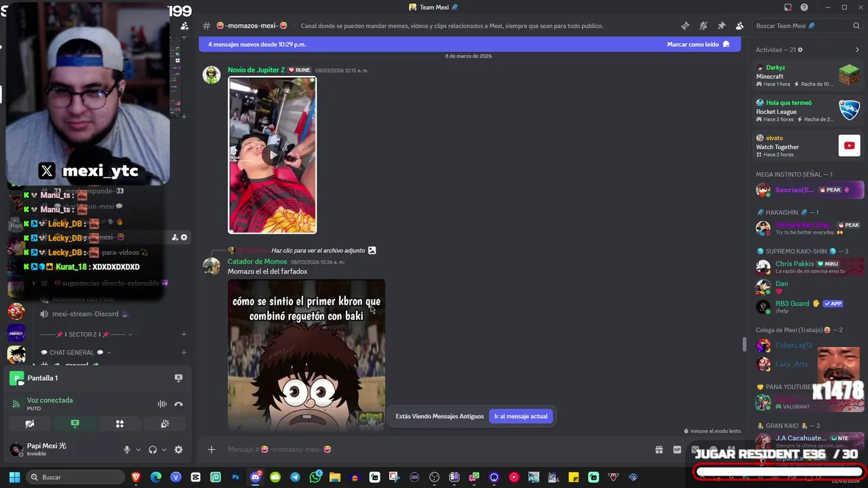Screen dimensions: 868x488
Task: Open the gift icon in message bar
Action: coord(658,449)
